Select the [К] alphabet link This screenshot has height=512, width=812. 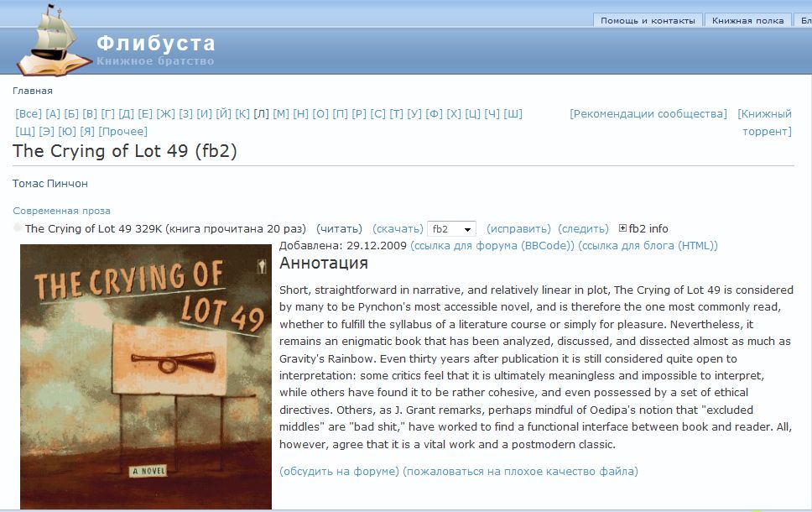pyautogui.click(x=242, y=113)
